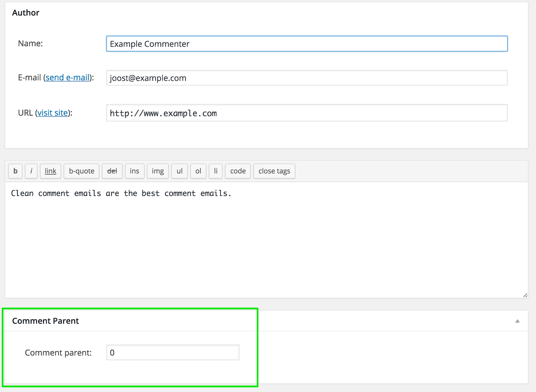Click the ul list button
The height and width of the screenshot is (392, 536).
click(x=180, y=171)
